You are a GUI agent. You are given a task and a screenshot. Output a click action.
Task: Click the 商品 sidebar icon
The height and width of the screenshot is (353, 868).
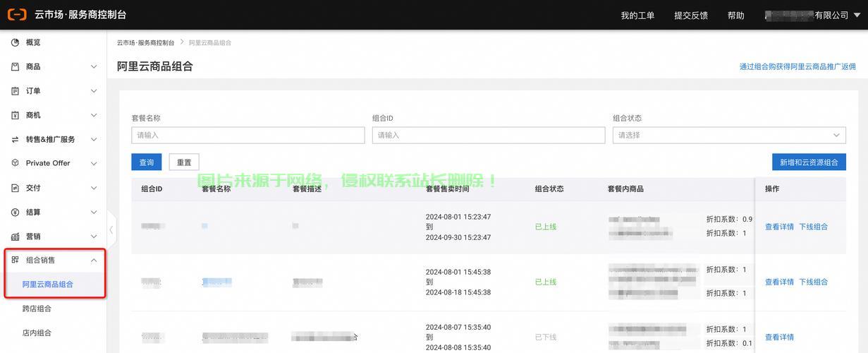[x=16, y=66]
